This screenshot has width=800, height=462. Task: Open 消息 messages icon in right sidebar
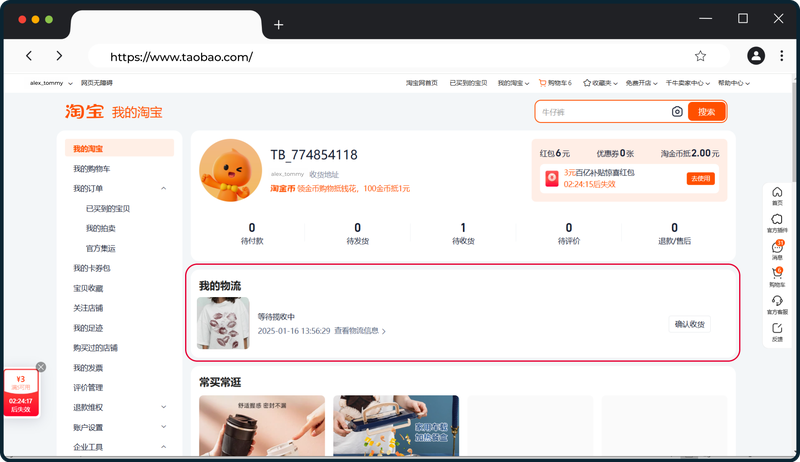click(x=777, y=247)
